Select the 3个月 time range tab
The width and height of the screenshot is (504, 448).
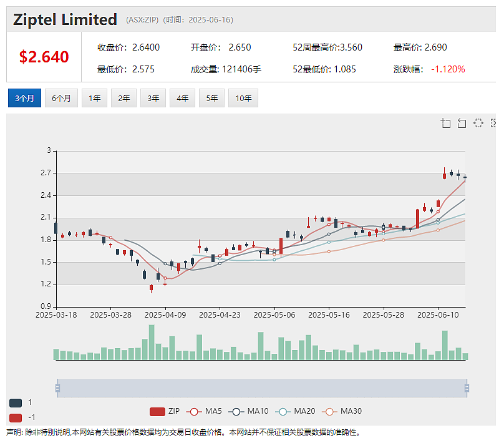tap(24, 98)
